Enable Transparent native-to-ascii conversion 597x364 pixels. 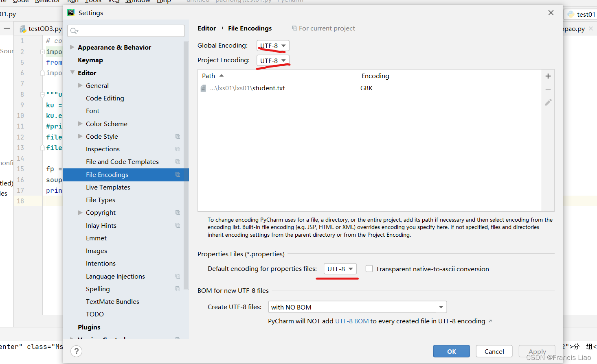(x=369, y=268)
